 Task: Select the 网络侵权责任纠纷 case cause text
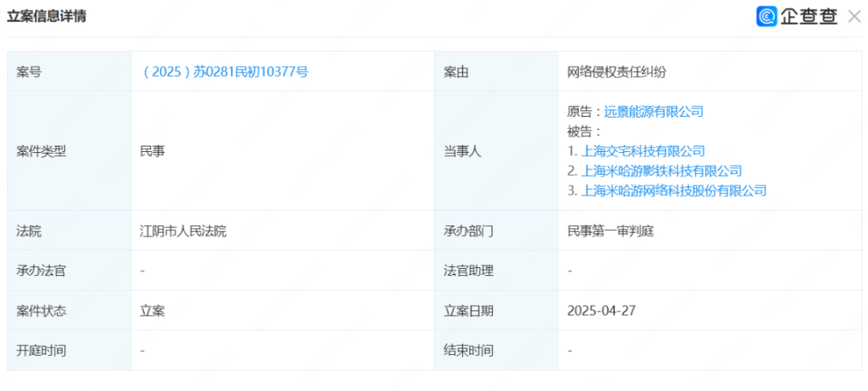(x=617, y=72)
